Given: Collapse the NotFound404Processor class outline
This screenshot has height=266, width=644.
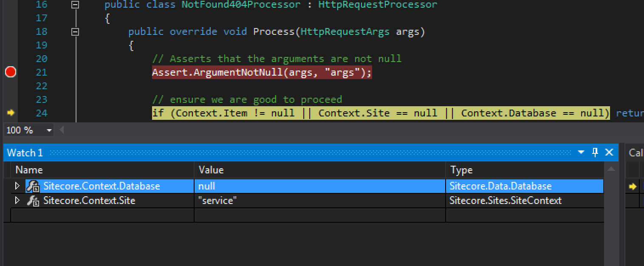Looking at the screenshot, I should pyautogui.click(x=75, y=5).
